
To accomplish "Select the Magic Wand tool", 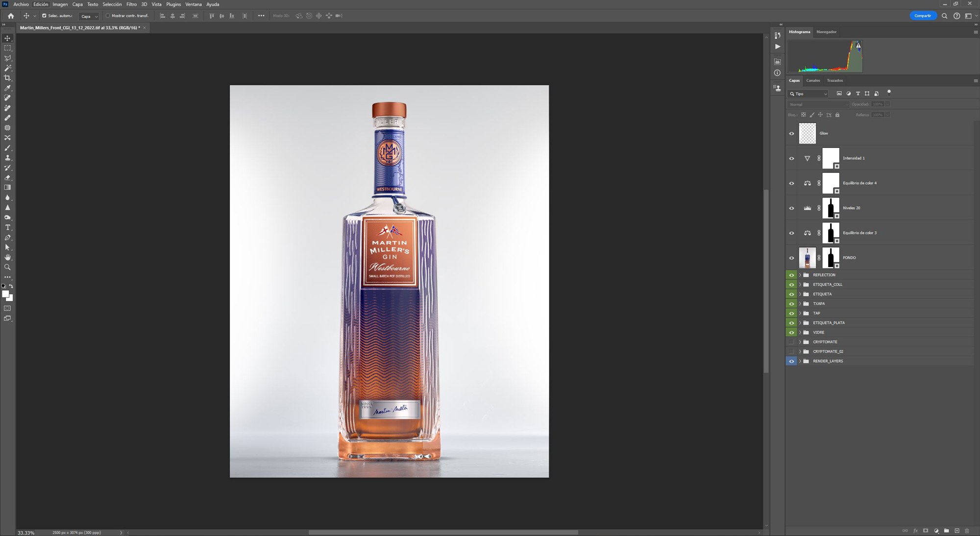I will (7, 68).
